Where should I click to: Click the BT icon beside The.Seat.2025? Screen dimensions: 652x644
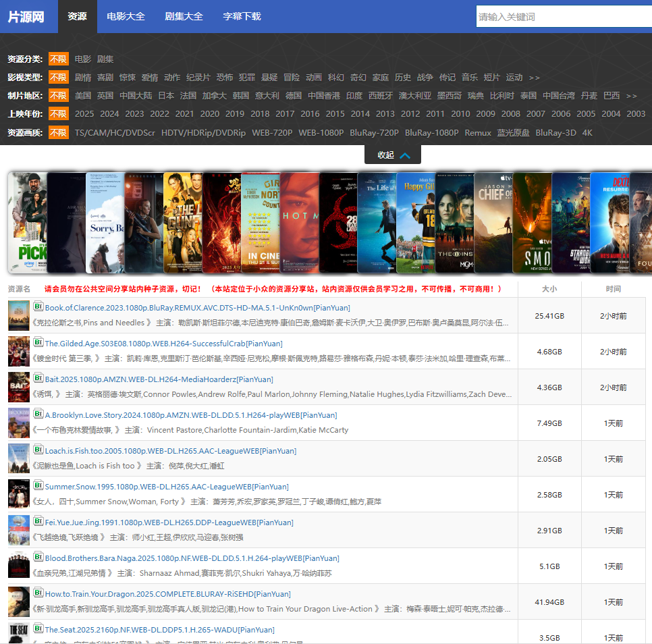38,628
